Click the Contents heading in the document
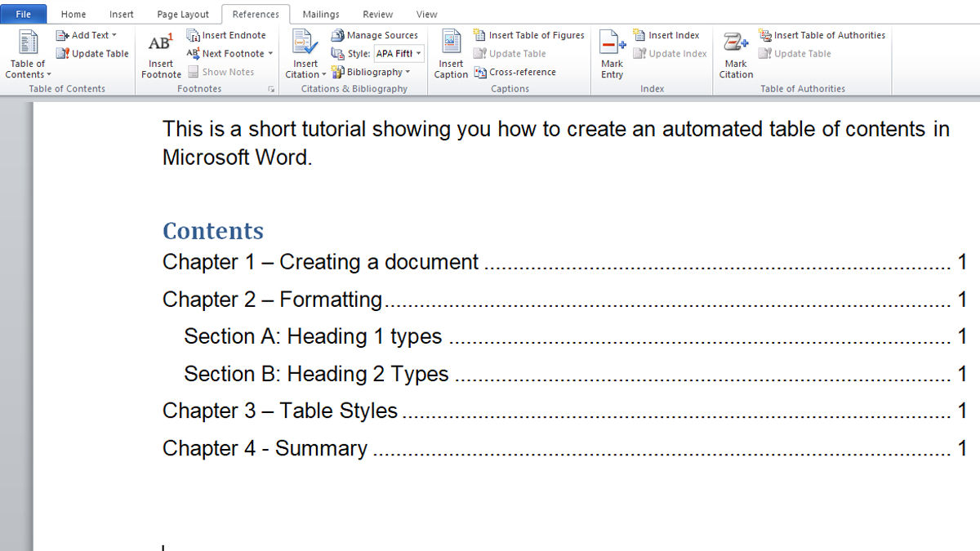This screenshot has width=980, height=551. click(x=213, y=231)
